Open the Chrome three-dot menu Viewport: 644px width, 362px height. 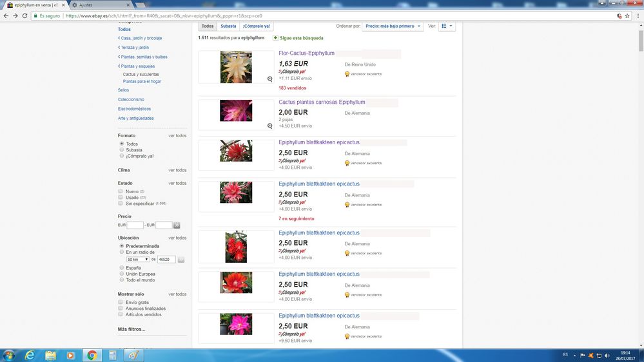tap(638, 15)
